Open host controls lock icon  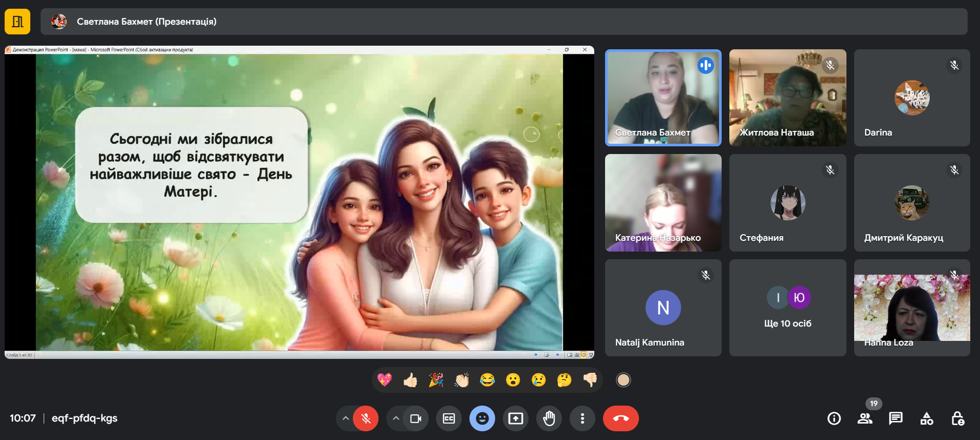point(957,418)
